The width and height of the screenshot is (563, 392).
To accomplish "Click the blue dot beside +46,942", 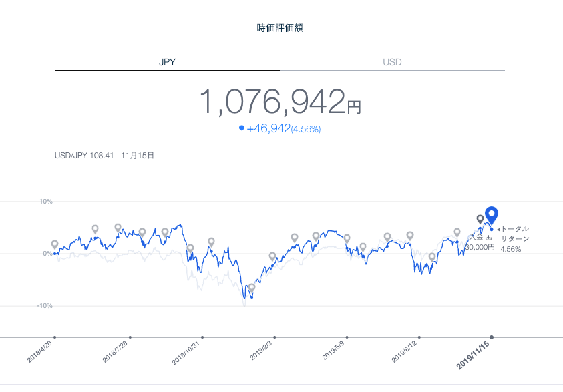I will 242,128.
